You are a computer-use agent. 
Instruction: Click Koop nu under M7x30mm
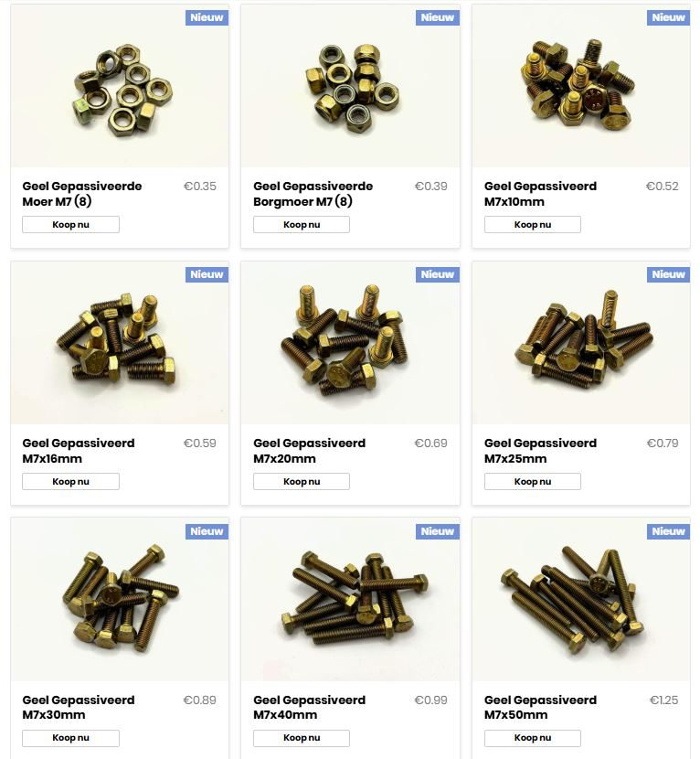click(x=70, y=738)
